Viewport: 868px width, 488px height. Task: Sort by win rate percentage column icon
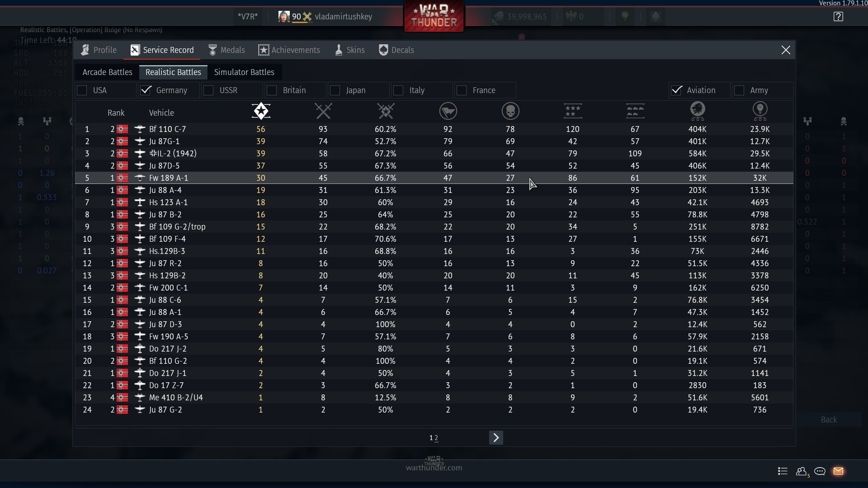coord(386,111)
